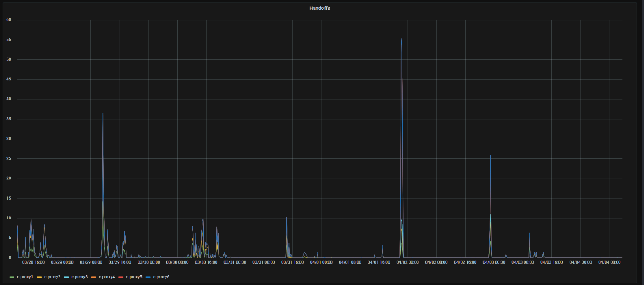Image resolution: width=644 pixels, height=285 pixels.
Task: Click the 60 value on the y-axis
Action: [8, 20]
